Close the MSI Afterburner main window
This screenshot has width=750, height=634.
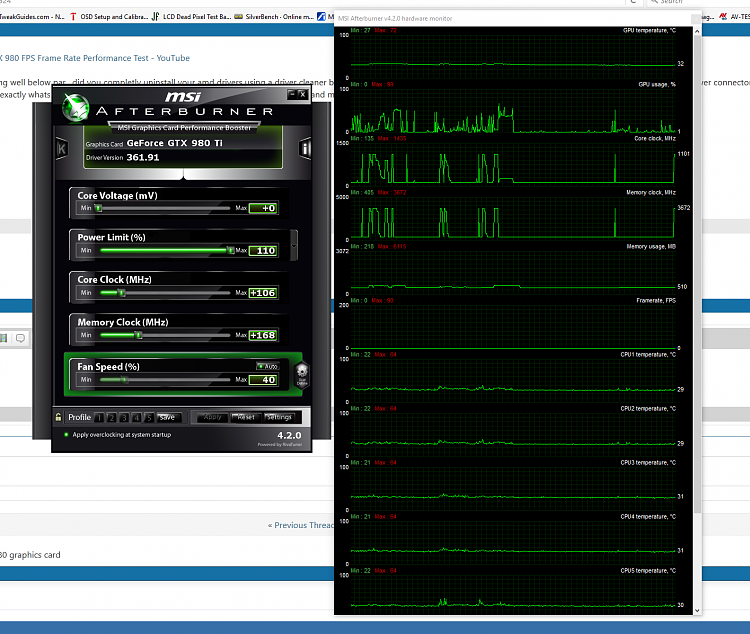(302, 94)
